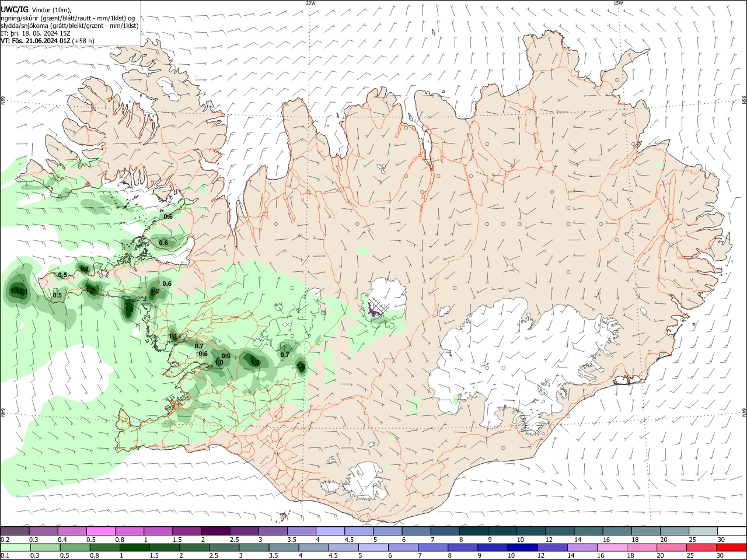Click the darkest purple swatch in snow legend
The height and width of the screenshot is (560, 747).
coord(215,531)
